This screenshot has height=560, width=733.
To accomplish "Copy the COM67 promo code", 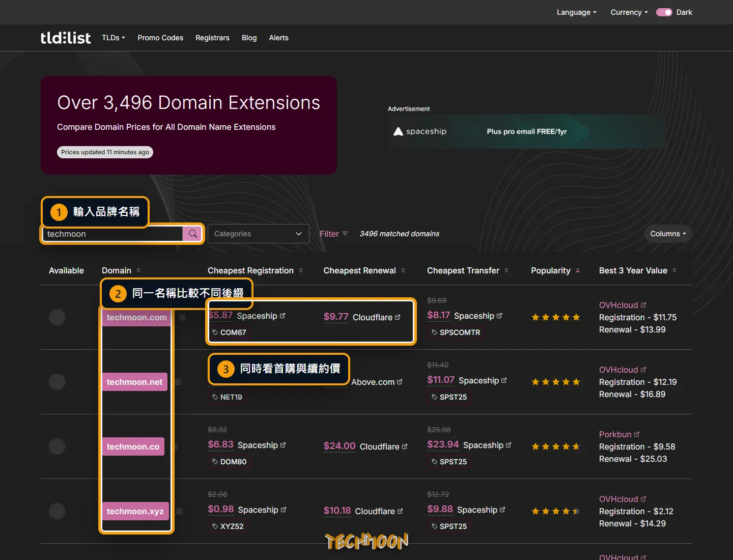I will [x=229, y=332].
